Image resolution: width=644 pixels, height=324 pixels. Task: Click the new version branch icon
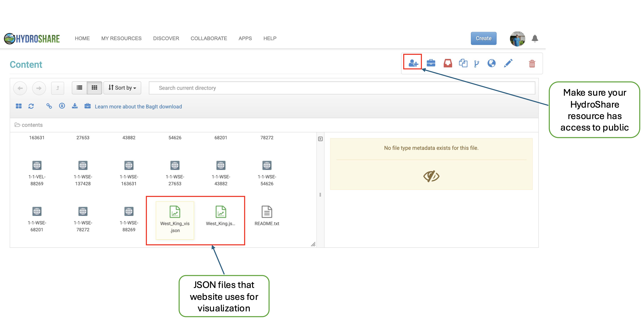[476, 64]
